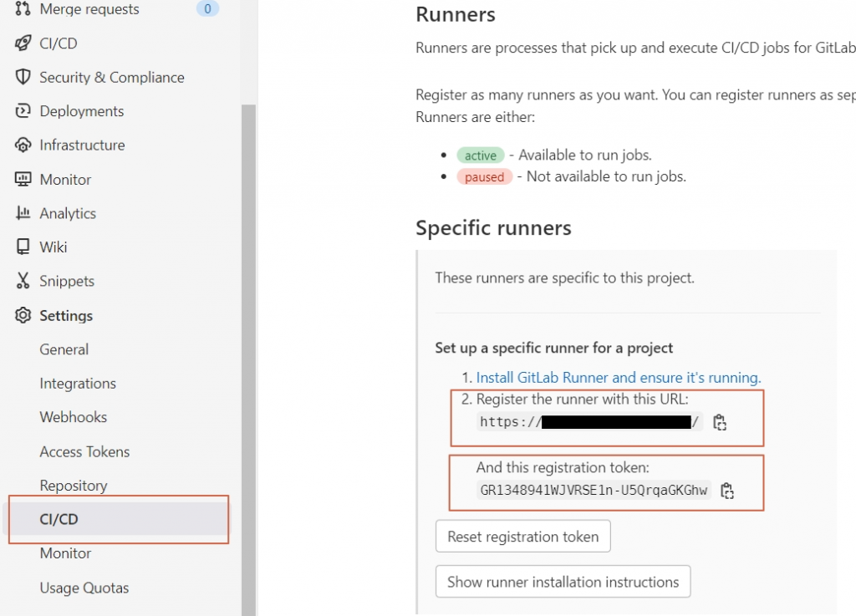This screenshot has width=856, height=616.
Task: Go to Deployments section
Action: pos(82,111)
